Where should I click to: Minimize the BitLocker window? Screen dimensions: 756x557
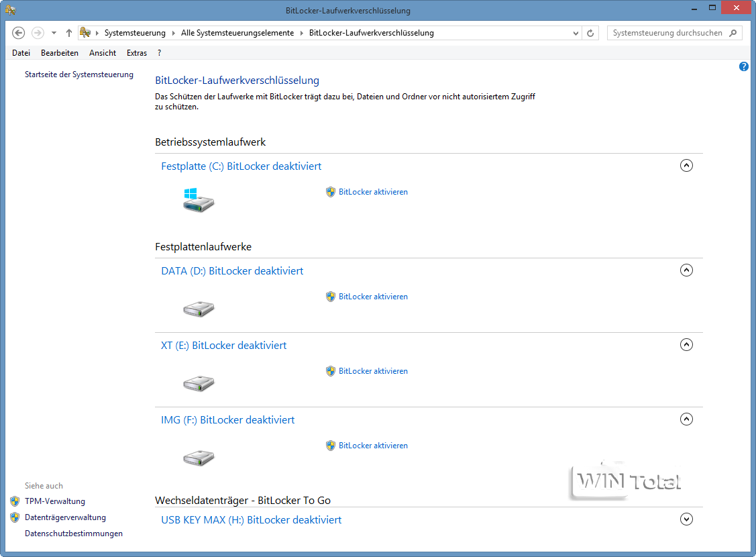click(x=694, y=8)
